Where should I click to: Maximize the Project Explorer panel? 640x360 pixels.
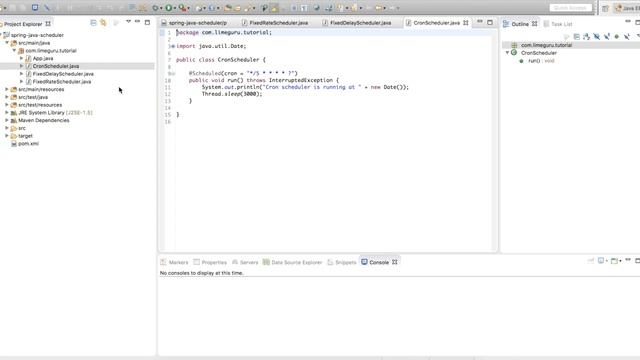[147, 22]
